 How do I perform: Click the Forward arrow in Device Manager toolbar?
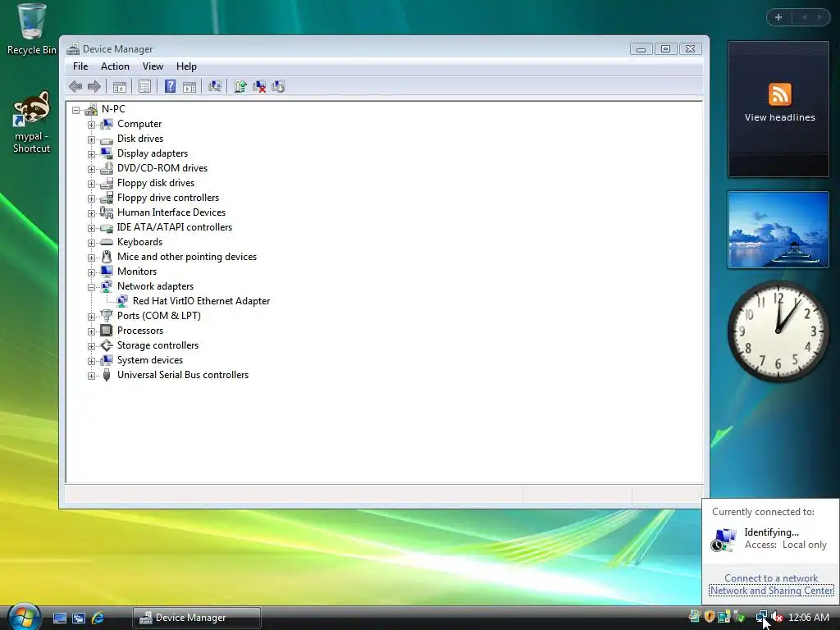coord(94,86)
